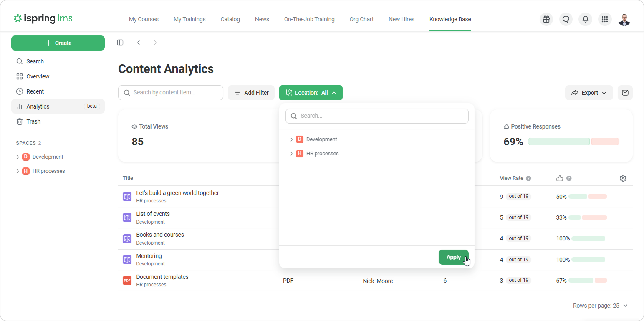Click the Add Filter button

(251, 93)
